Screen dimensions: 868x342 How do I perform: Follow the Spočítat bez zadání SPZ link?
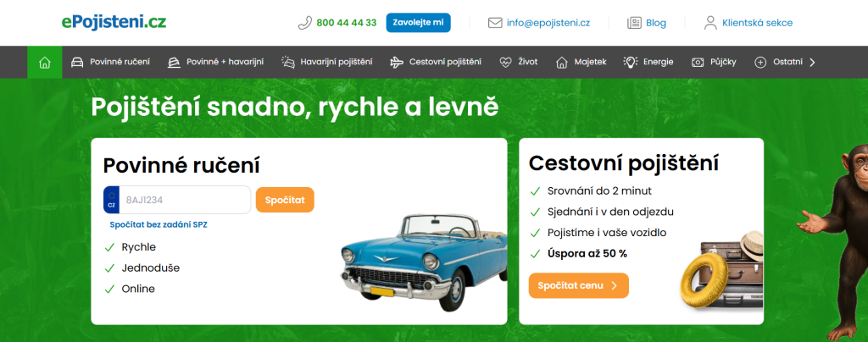[159, 224]
